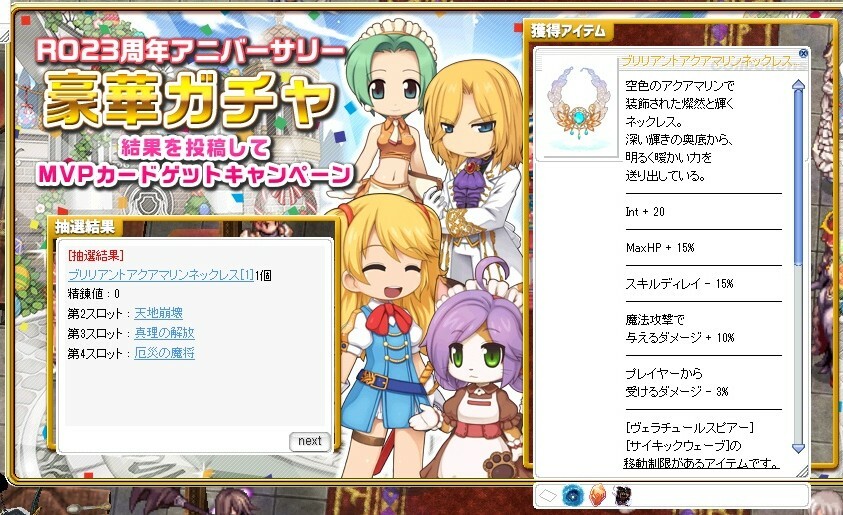Select the orange flame crystal slot icon
The width and height of the screenshot is (843, 515).
tap(598, 496)
